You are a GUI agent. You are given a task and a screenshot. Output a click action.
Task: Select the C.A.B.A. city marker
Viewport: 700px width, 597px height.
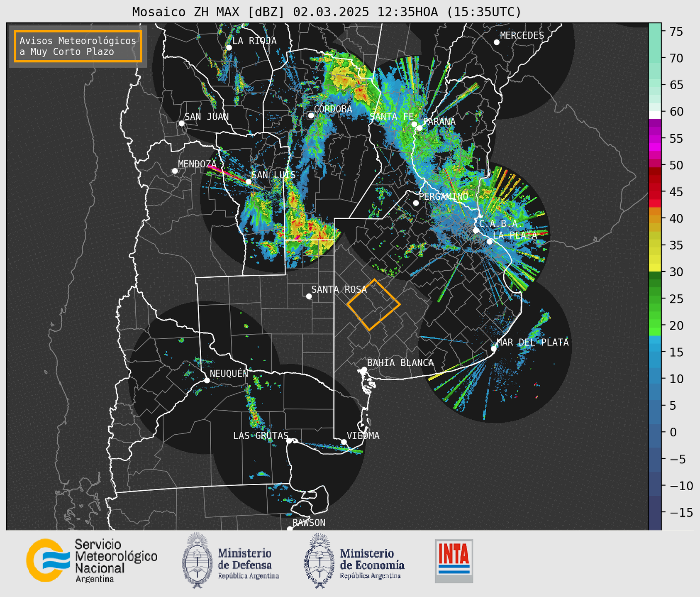(476, 230)
